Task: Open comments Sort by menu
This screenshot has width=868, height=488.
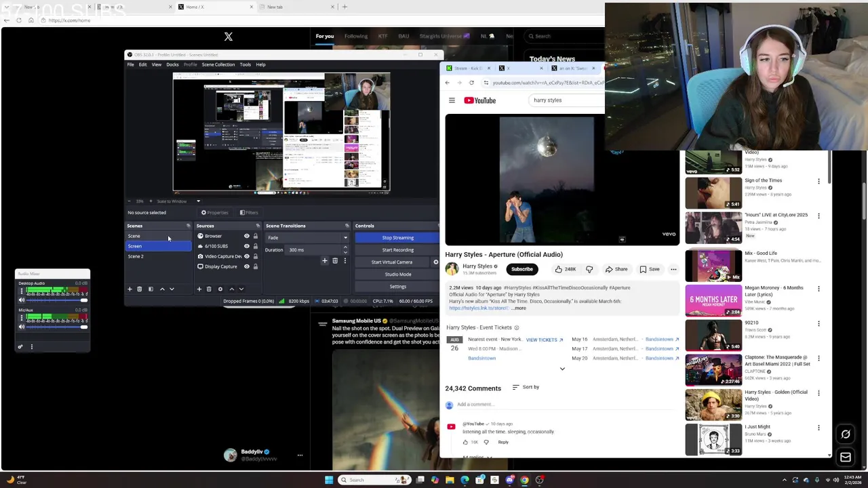Action: coord(526,387)
